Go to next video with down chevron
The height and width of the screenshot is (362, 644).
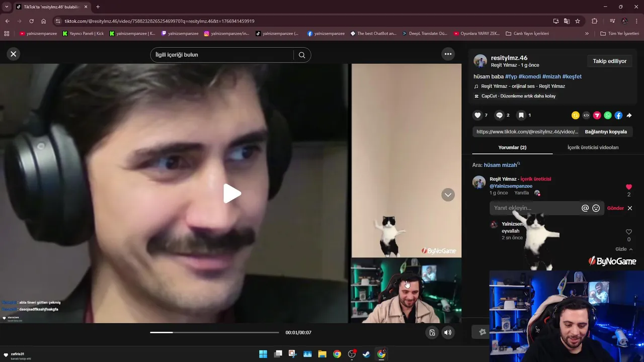[x=448, y=195]
